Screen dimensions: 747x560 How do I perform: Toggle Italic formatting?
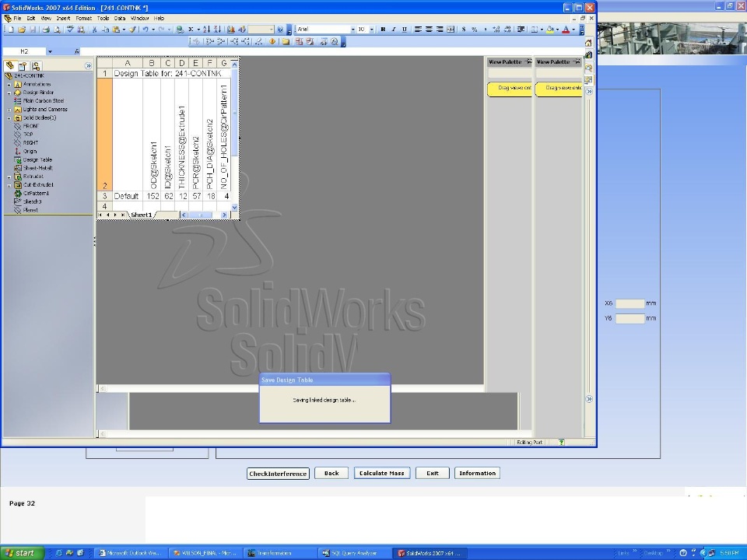coord(394,30)
